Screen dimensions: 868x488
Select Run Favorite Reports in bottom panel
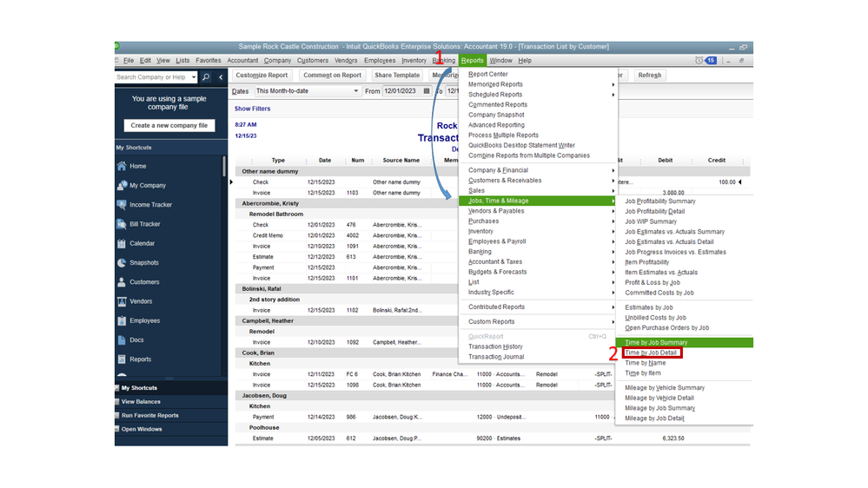[171, 416]
